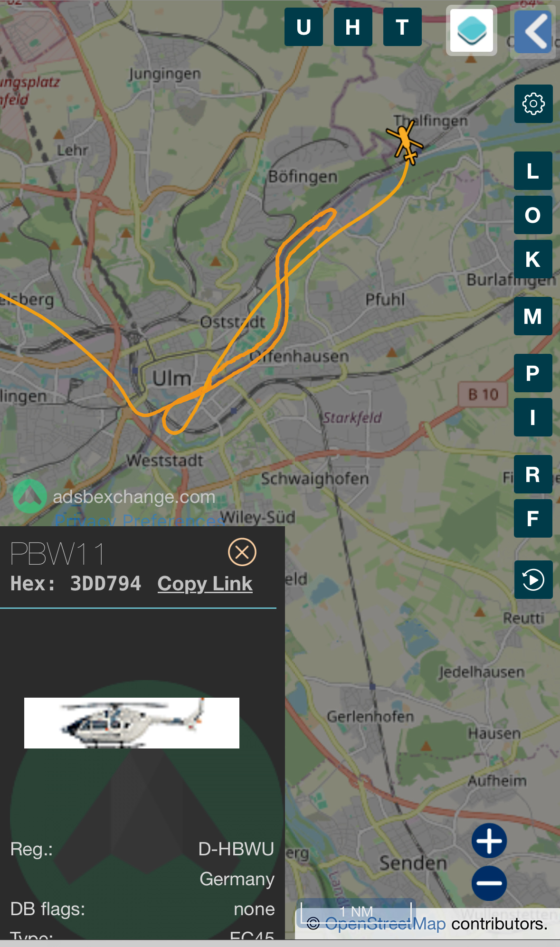Zoom out with the minus button
This screenshot has width=560, height=947.
tap(489, 883)
